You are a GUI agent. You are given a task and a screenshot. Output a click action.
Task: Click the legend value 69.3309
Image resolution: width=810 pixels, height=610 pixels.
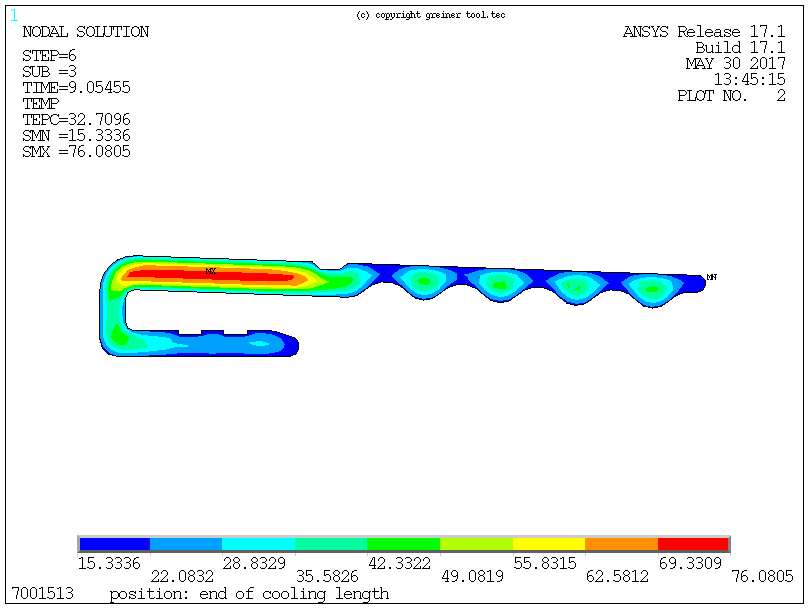pos(690,563)
